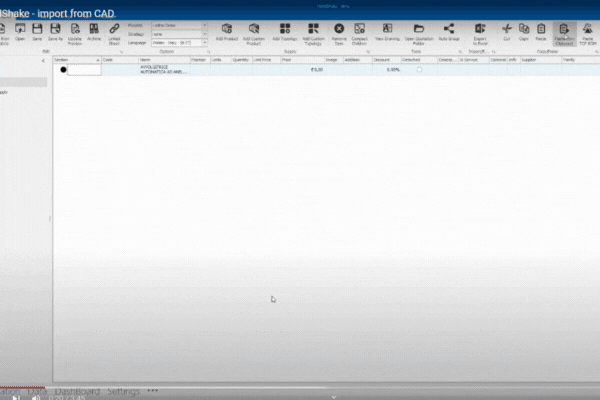Switch to the Settings tab
Image resolution: width=600 pixels, height=400 pixels.
[123, 392]
